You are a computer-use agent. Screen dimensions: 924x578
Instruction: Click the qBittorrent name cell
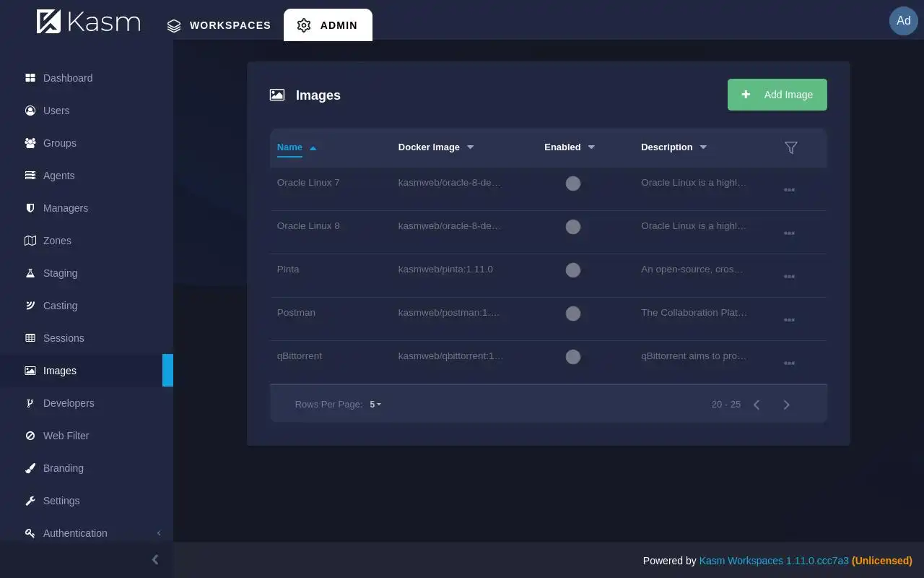300,356
